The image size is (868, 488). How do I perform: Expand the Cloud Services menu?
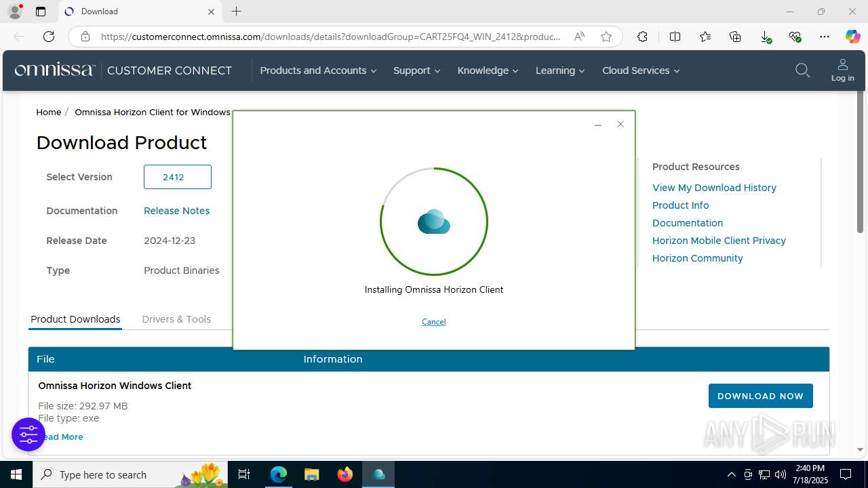(x=641, y=70)
